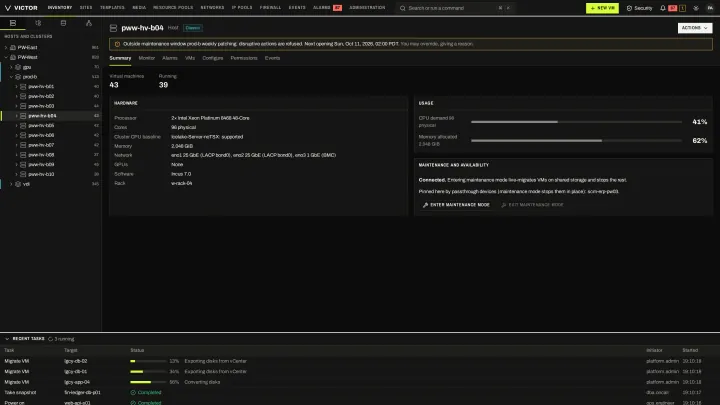
Task: Select the pww-hv-b10 host row
Action: [x=51, y=174]
